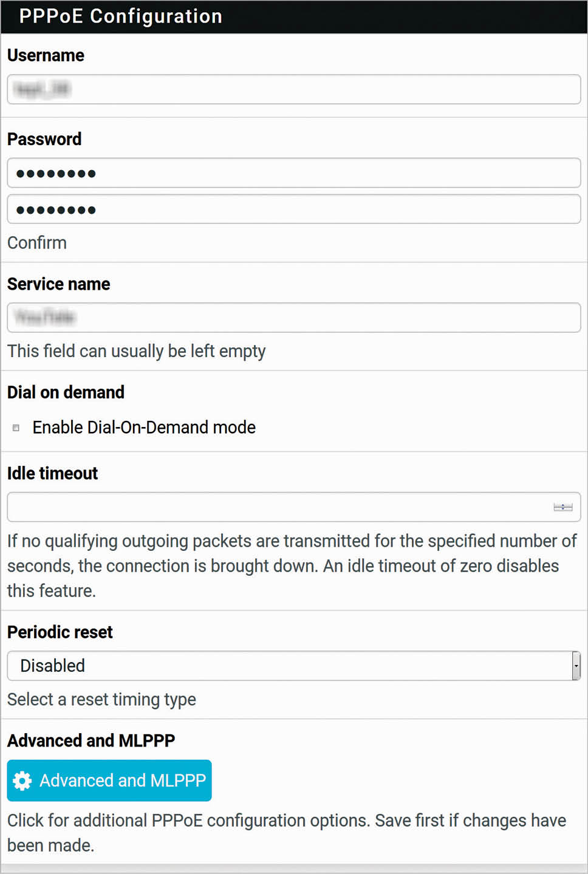The image size is (588, 874).
Task: Click the bold Service name label
Action: (x=59, y=284)
